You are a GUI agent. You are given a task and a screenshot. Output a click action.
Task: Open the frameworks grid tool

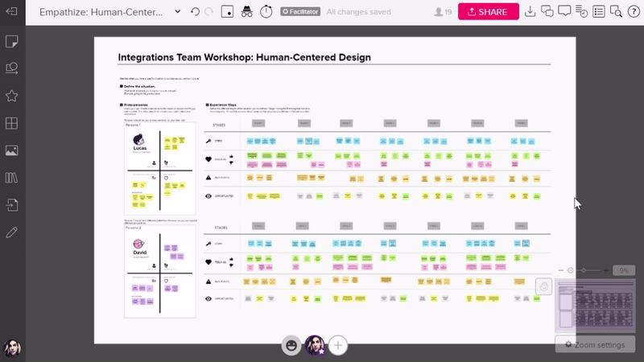point(11,123)
